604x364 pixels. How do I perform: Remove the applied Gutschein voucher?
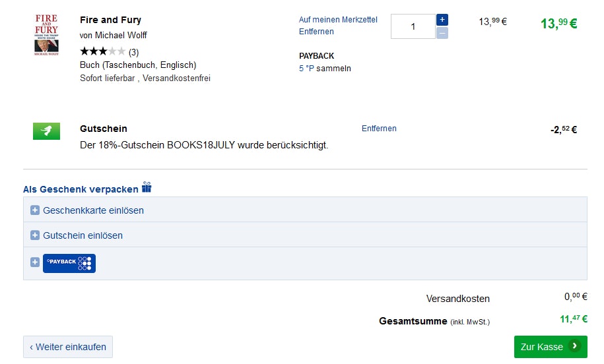(379, 129)
